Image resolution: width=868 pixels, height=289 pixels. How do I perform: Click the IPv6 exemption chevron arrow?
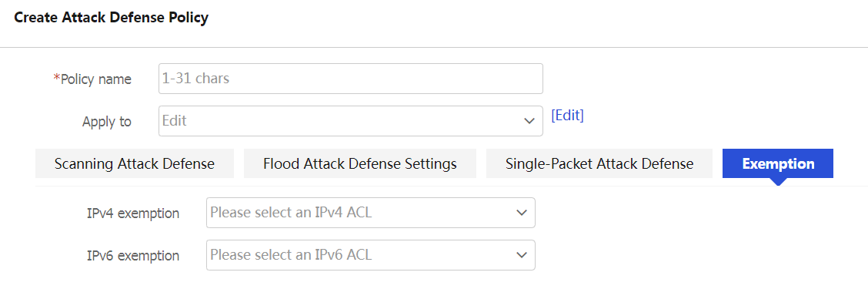[521, 255]
